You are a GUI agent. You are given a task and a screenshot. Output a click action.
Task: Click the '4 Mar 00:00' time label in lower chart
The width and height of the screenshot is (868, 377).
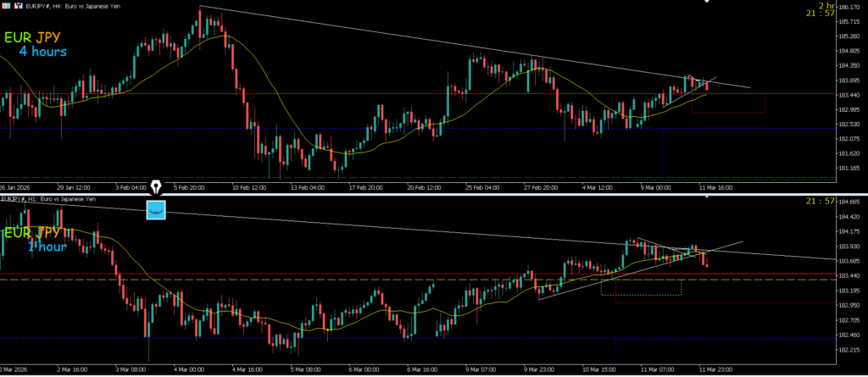[x=192, y=370]
